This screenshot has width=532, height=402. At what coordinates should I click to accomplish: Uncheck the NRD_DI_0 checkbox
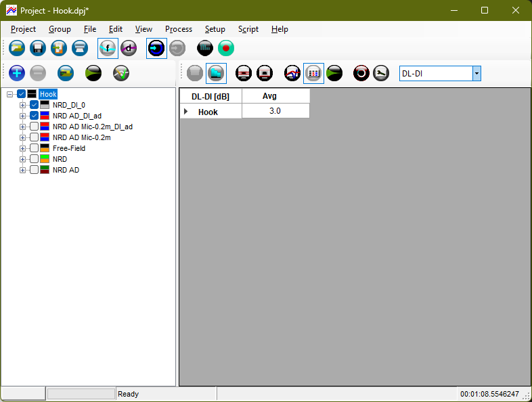point(34,105)
